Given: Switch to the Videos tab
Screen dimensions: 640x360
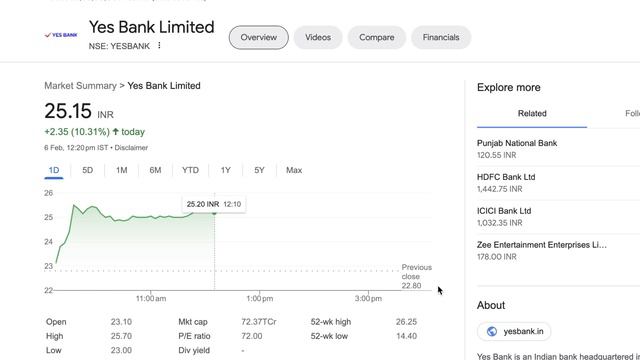Looking at the screenshot, I should click(x=318, y=37).
